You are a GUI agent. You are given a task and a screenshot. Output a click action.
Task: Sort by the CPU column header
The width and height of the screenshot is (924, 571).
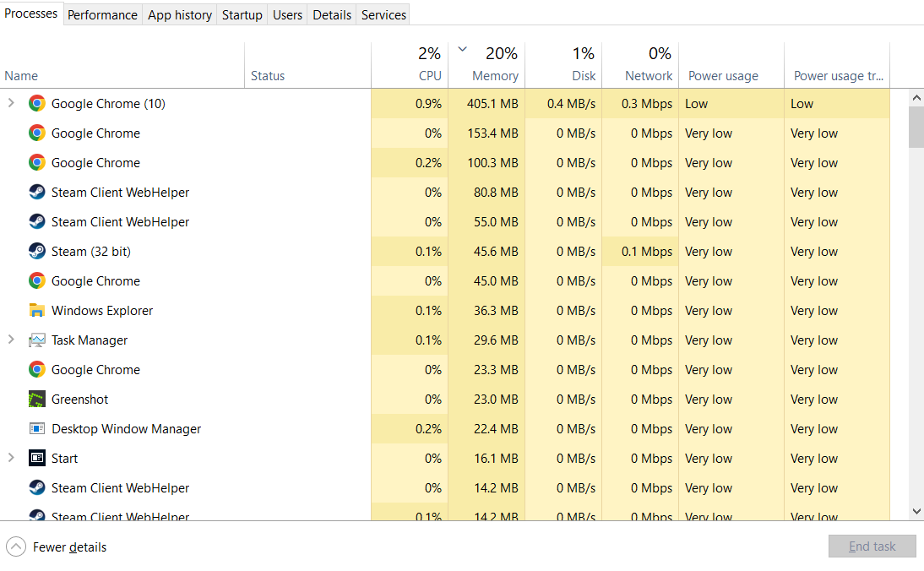click(x=410, y=65)
